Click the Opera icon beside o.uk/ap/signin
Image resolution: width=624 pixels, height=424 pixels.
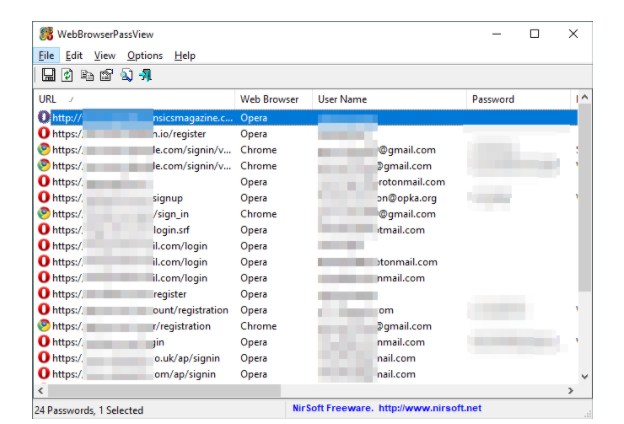[x=44, y=358]
